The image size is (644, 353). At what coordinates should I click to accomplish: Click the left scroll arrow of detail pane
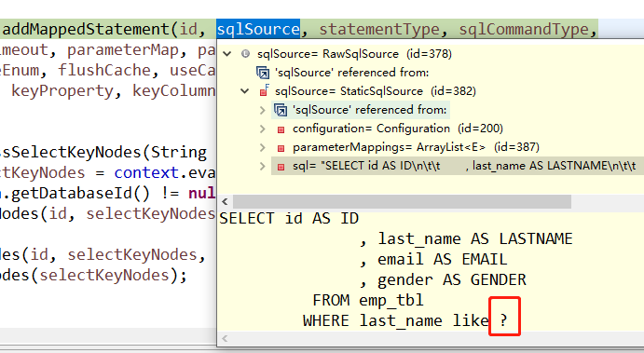pyautogui.click(x=225, y=339)
